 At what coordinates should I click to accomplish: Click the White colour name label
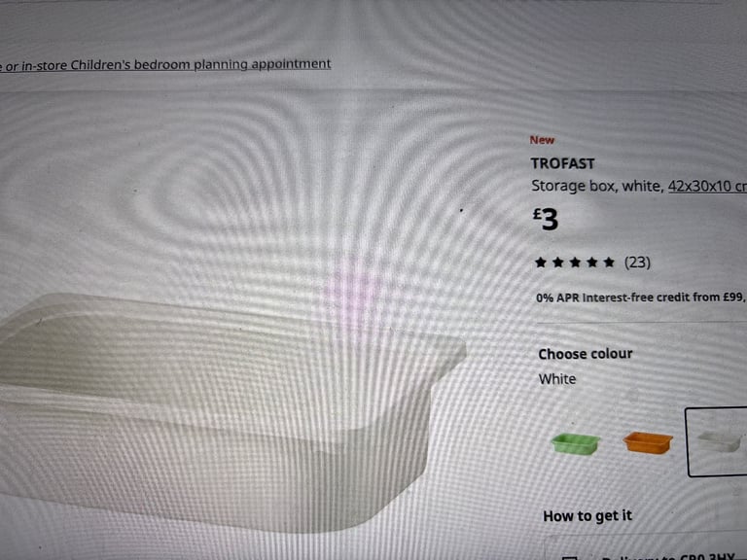point(557,379)
